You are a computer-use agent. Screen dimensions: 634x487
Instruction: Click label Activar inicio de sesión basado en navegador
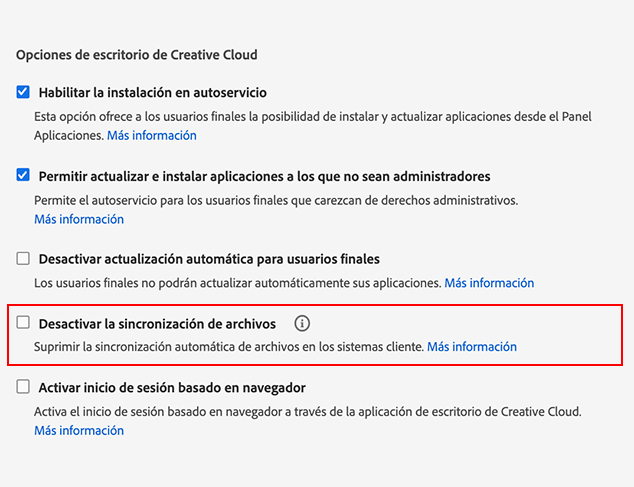click(171, 387)
